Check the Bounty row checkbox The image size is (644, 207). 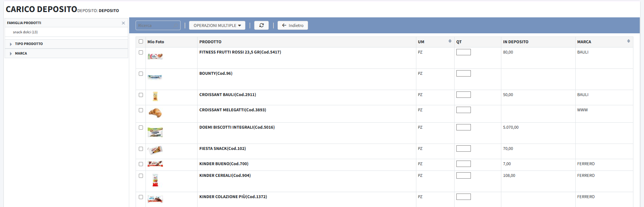coord(141,74)
